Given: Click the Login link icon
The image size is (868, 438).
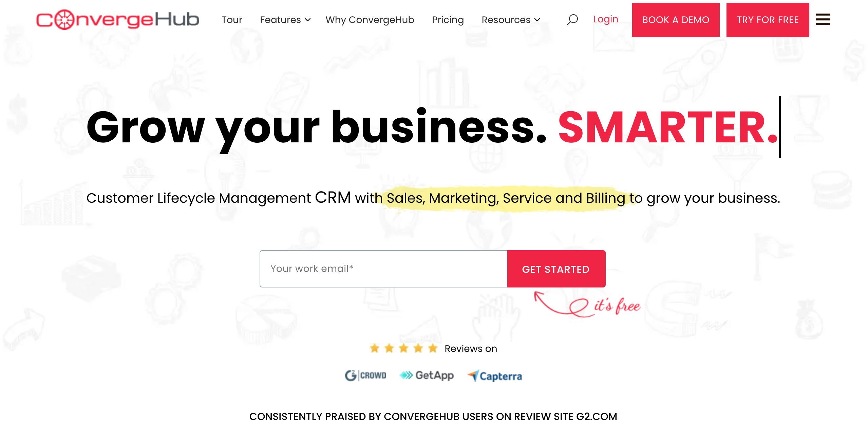Looking at the screenshot, I should (605, 20).
